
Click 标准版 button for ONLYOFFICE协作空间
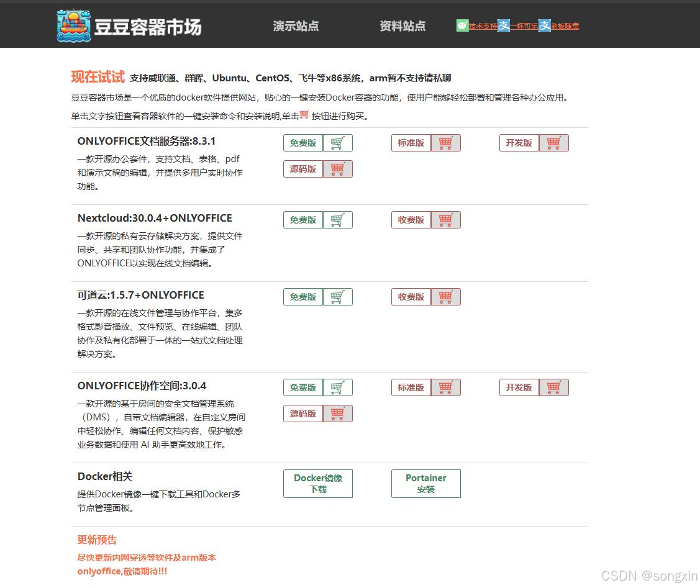click(x=411, y=387)
